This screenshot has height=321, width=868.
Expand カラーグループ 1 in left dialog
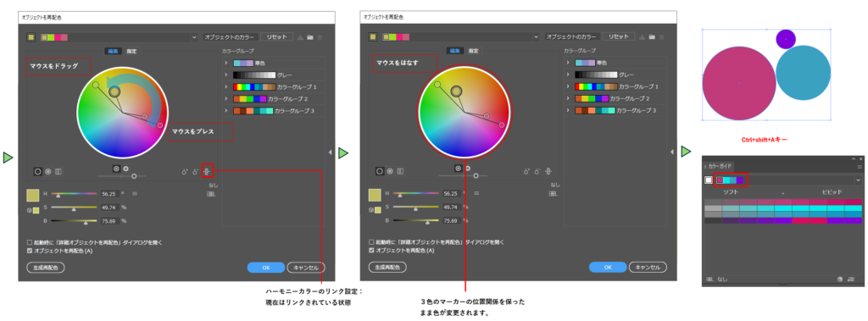coord(226,87)
